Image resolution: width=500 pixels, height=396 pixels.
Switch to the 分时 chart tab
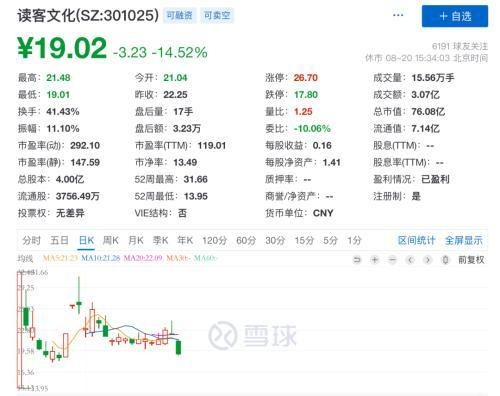(31, 240)
